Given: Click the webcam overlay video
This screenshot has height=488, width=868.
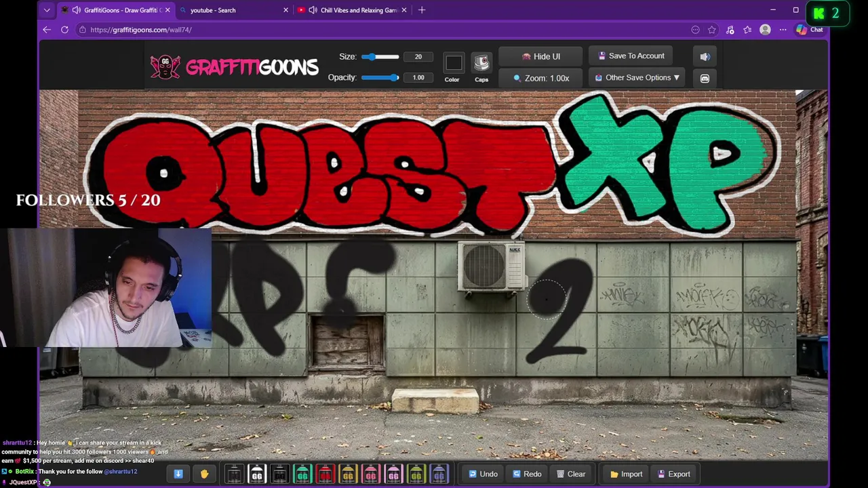Looking at the screenshot, I should click(106, 287).
